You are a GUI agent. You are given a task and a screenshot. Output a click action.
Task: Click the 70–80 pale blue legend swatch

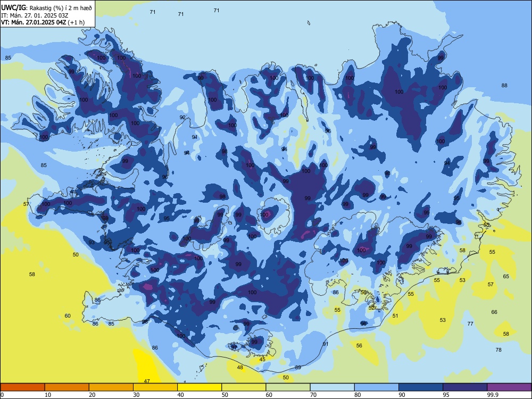coord(332,387)
